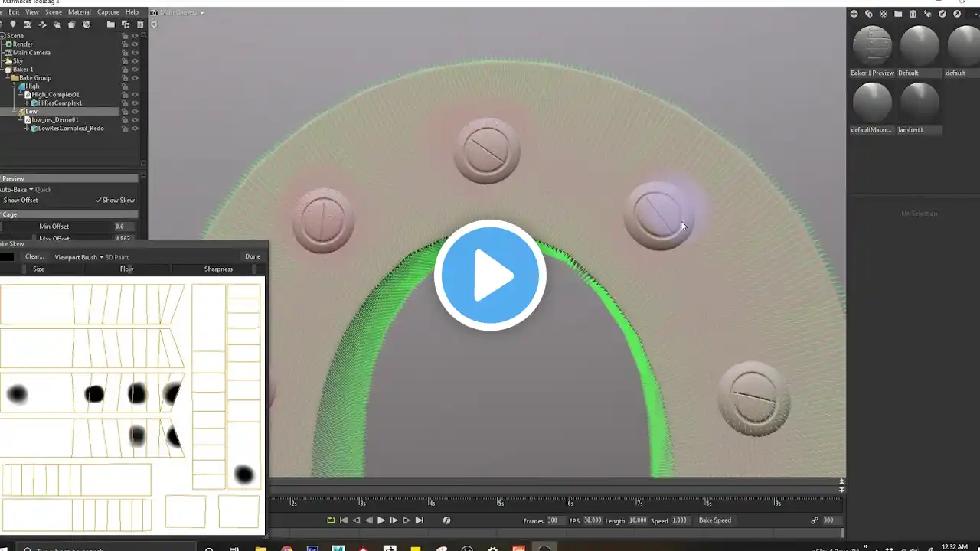Click the material folder icon
Image resolution: width=980 pixels, height=551 pixels.
898,14
